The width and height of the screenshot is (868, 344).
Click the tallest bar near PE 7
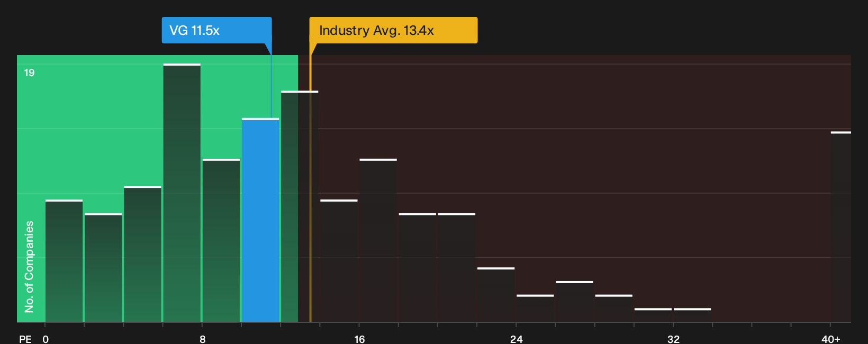pyautogui.click(x=182, y=193)
